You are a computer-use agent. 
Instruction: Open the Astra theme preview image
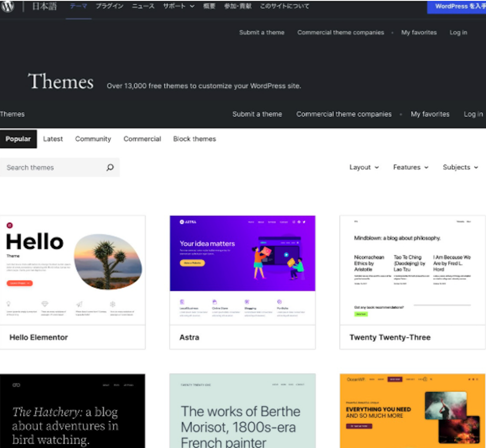tap(243, 270)
